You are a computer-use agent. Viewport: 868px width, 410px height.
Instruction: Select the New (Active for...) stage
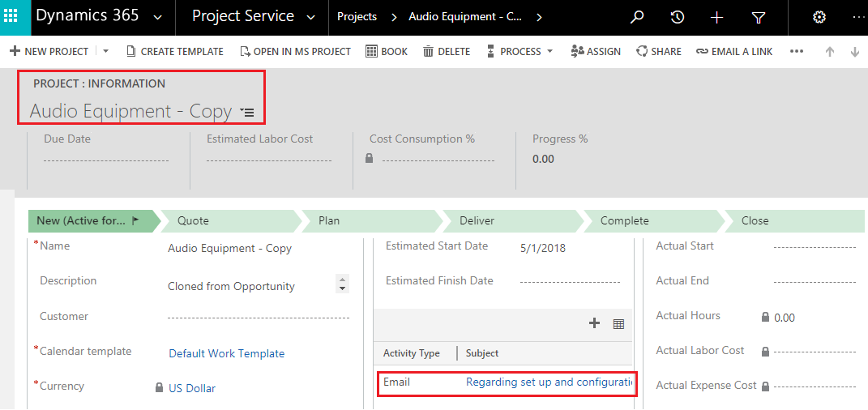point(94,220)
